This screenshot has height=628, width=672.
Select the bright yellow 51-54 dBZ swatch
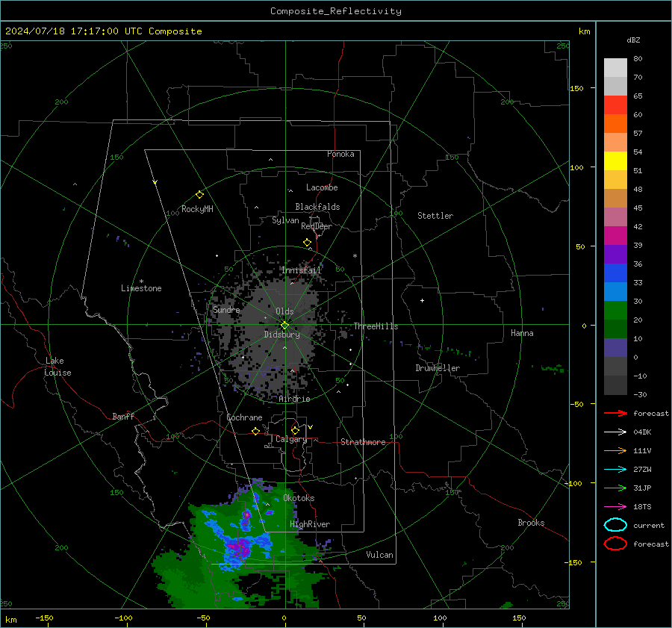pyautogui.click(x=615, y=161)
